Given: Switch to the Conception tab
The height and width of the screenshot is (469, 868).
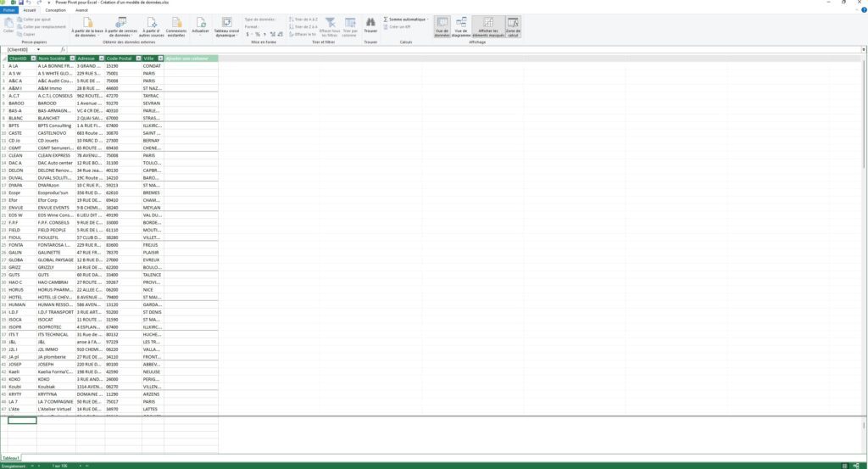Looking at the screenshot, I should click(55, 10).
